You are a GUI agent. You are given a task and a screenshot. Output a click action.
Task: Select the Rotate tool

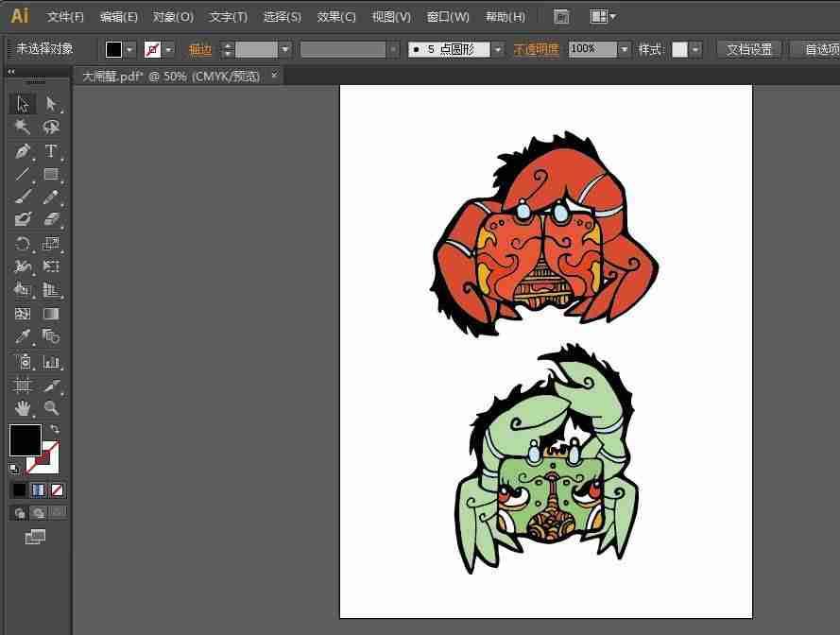pyautogui.click(x=23, y=244)
